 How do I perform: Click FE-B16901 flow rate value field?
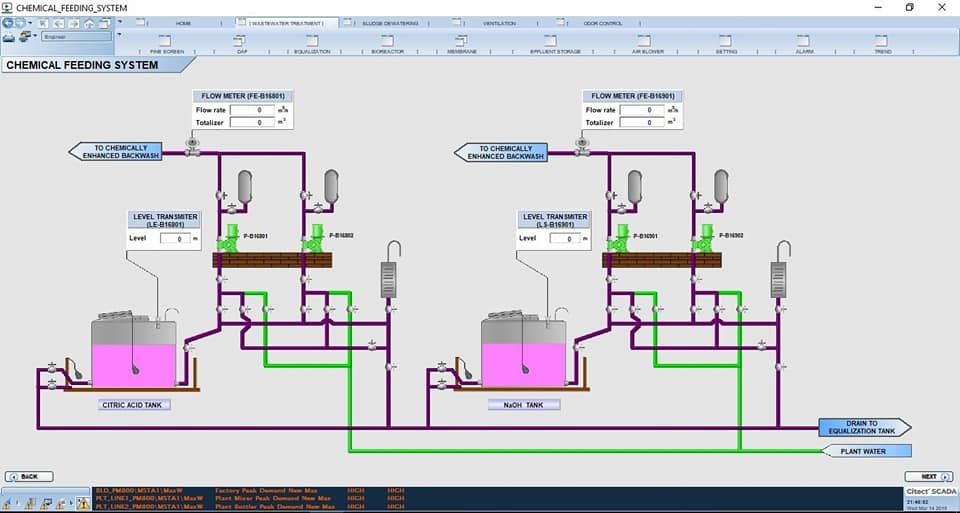click(642, 110)
